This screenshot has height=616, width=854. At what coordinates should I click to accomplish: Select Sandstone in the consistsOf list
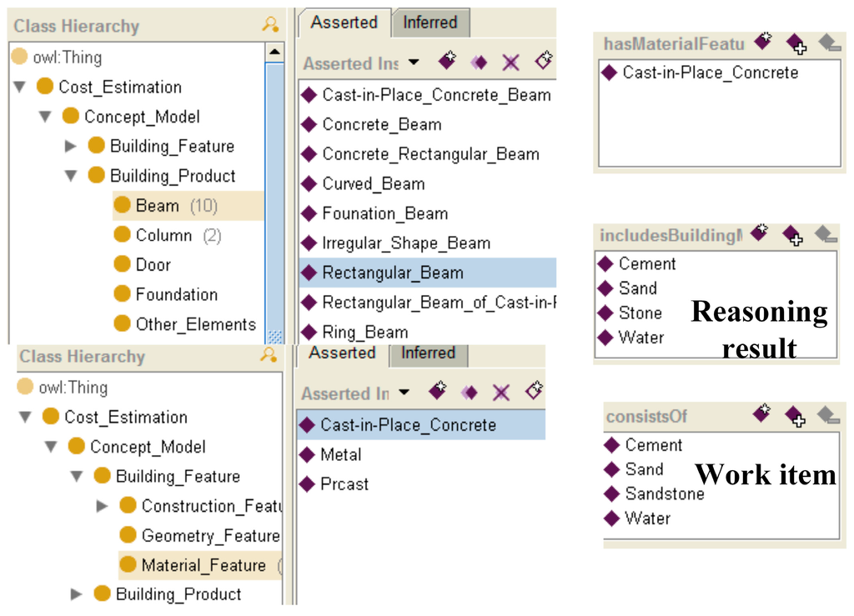click(x=664, y=493)
